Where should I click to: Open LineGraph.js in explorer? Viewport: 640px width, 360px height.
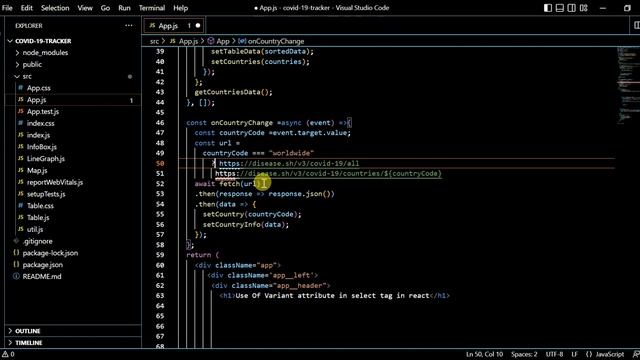[46, 159]
